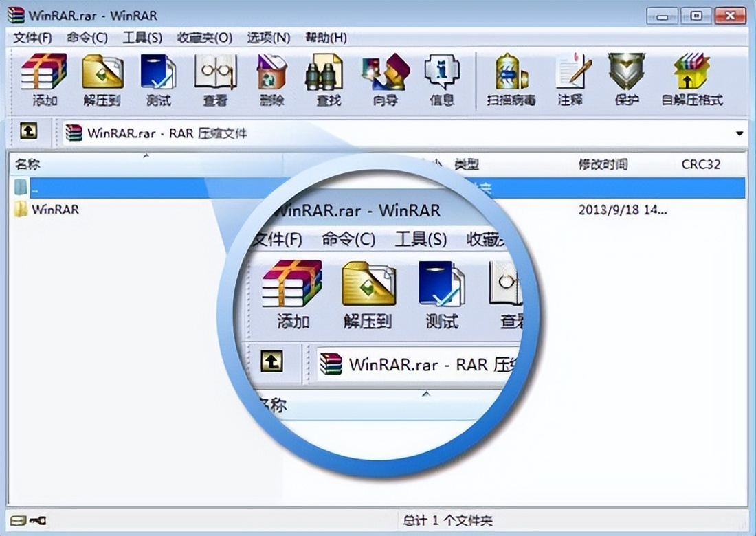Open the 选项(N) menu
Image resolution: width=756 pixels, height=536 pixels.
point(269,38)
